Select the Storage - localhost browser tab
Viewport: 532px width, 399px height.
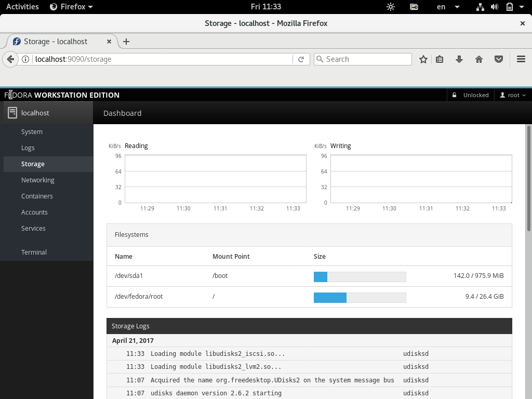[x=62, y=42]
